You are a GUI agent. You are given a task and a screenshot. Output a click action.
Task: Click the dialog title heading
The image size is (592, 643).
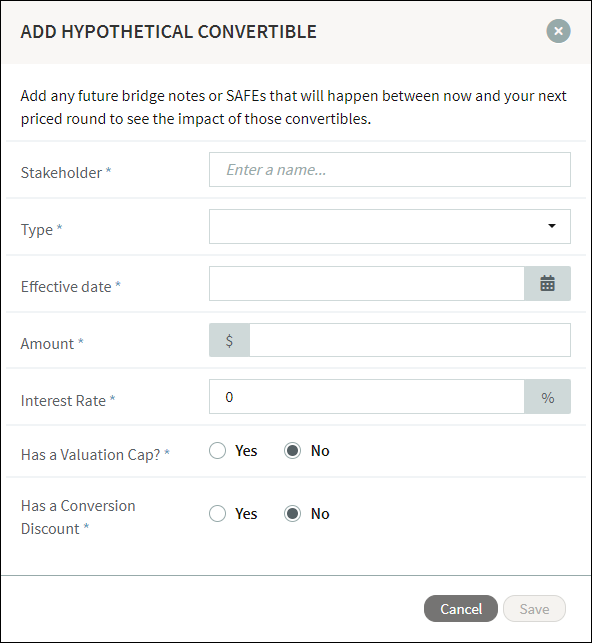[168, 32]
